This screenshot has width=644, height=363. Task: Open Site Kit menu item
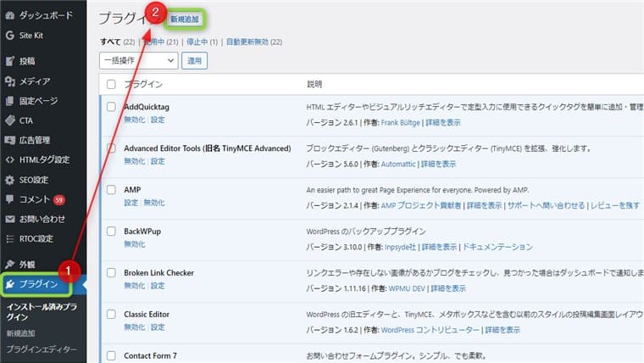coord(31,36)
